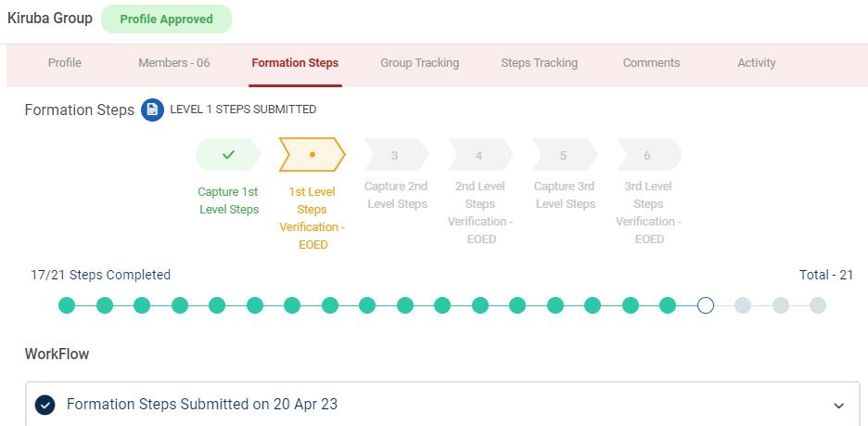
Task: Click step 6 arrow icon
Action: [647, 155]
